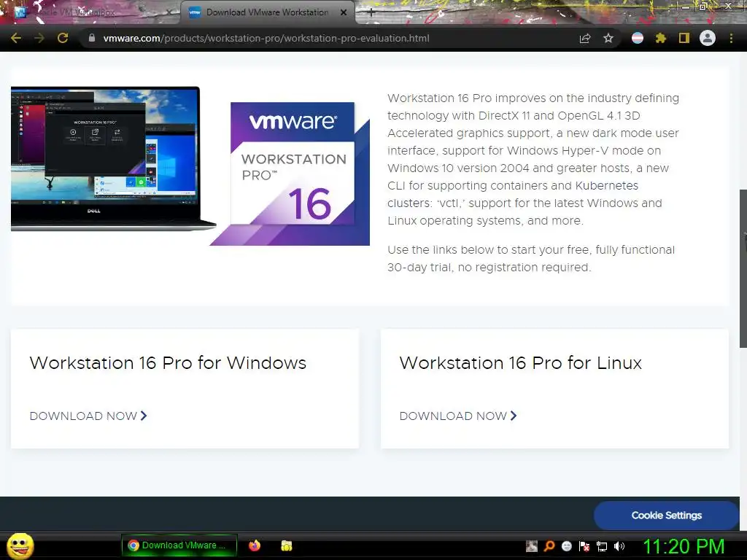Bookmark this page with the star icon
The height and width of the screenshot is (560, 747).
coord(608,38)
